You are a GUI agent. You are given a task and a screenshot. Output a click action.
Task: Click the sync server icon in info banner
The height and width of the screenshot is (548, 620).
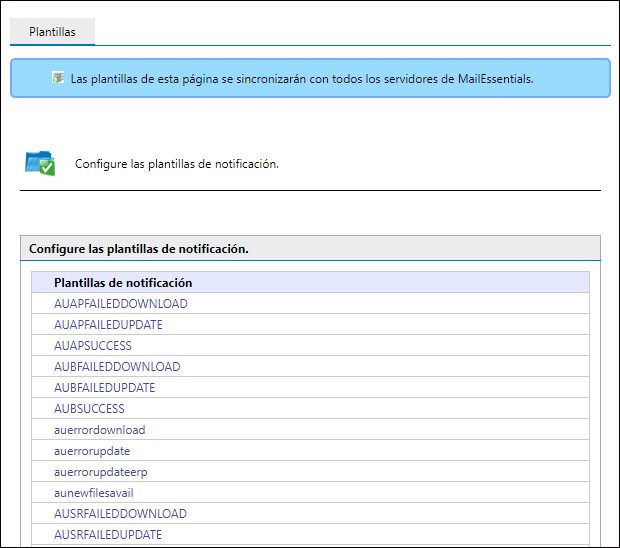[58, 78]
